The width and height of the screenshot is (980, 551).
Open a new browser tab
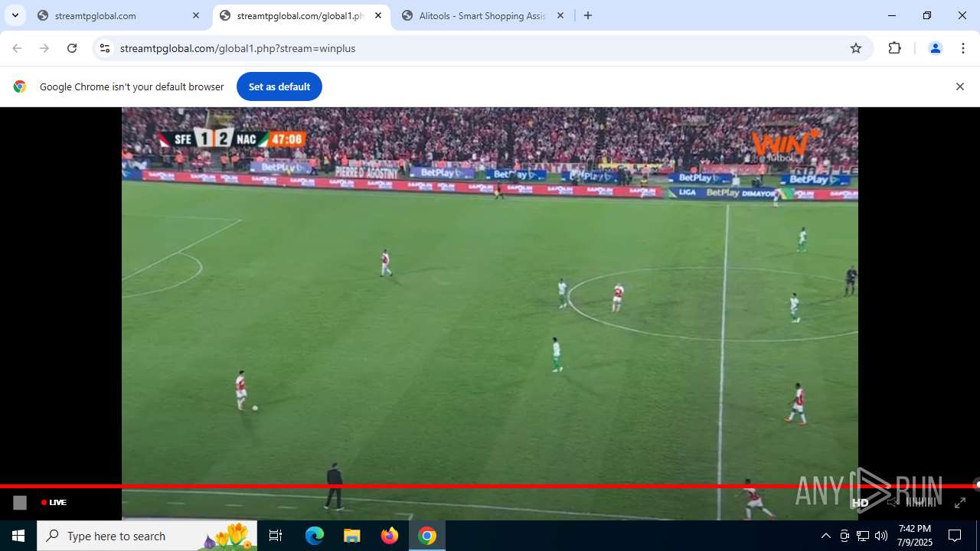[588, 15]
